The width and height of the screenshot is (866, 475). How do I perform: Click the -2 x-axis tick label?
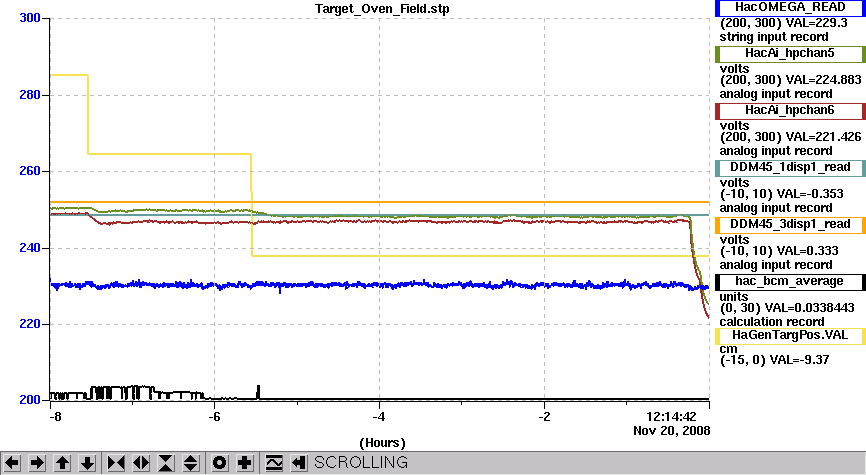[x=544, y=417]
